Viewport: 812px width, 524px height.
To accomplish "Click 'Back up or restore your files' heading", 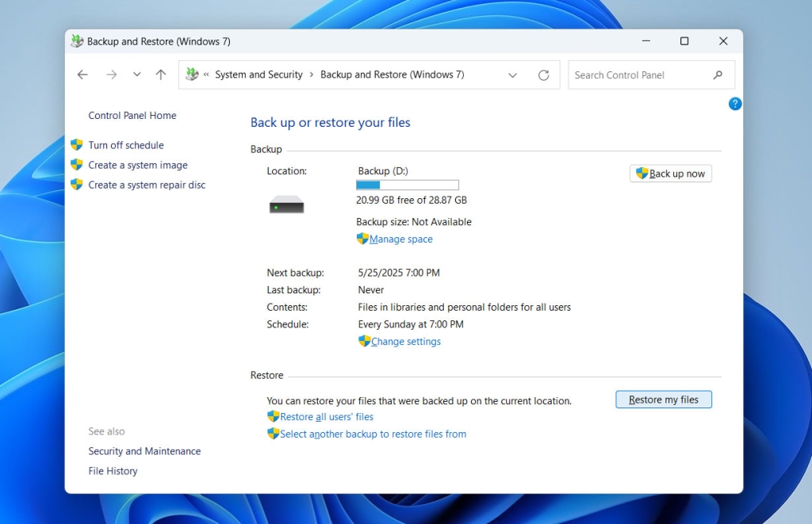I will (x=331, y=123).
